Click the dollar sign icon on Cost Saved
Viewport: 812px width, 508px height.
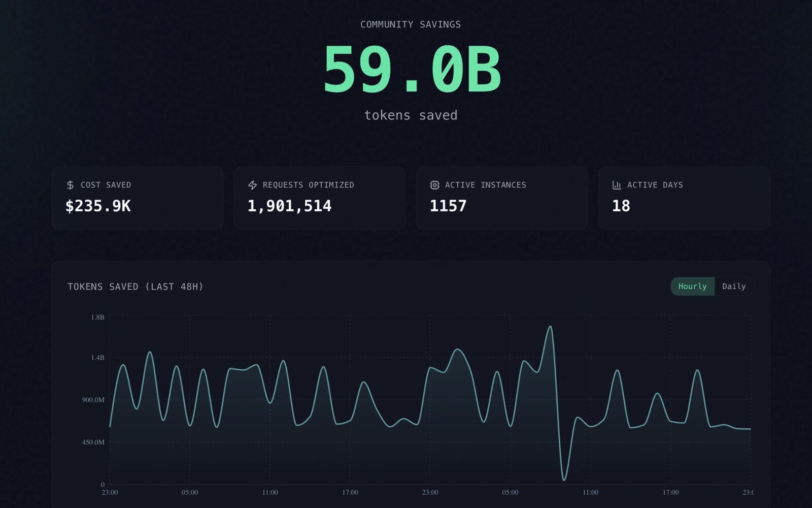pos(70,185)
